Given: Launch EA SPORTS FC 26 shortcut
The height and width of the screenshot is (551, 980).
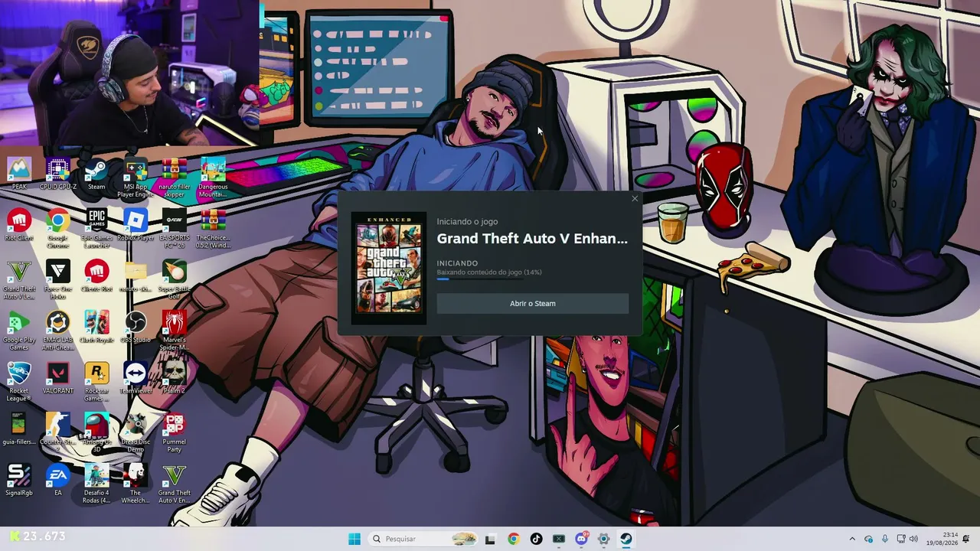Looking at the screenshot, I should 174,228.
